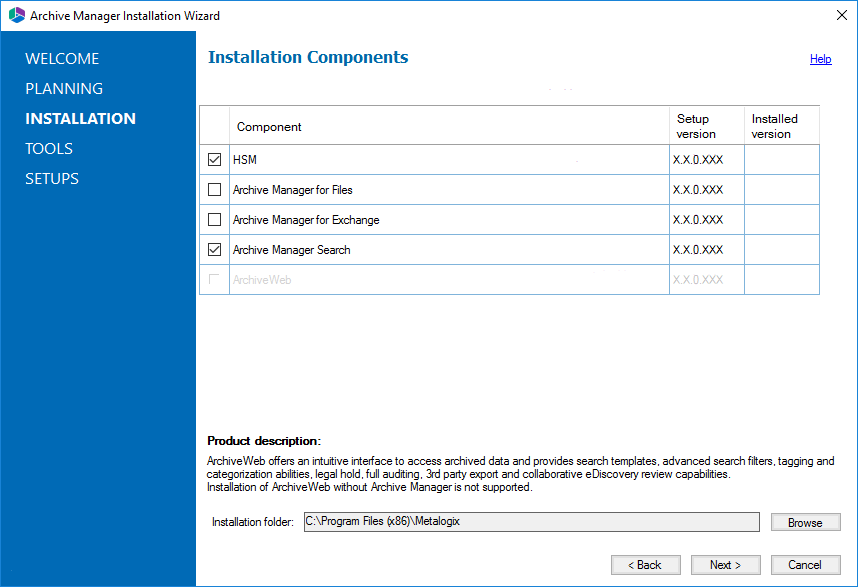Click Browse to choose installation folder
This screenshot has height=587, width=858.
tap(805, 522)
